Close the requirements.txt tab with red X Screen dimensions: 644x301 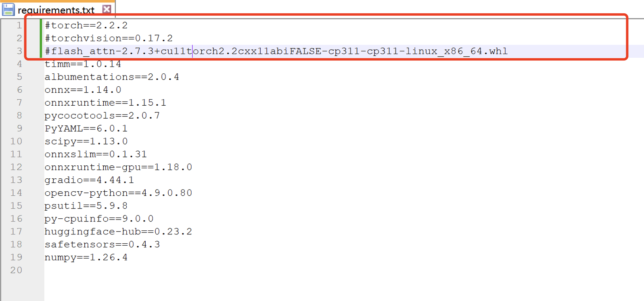(x=107, y=9)
